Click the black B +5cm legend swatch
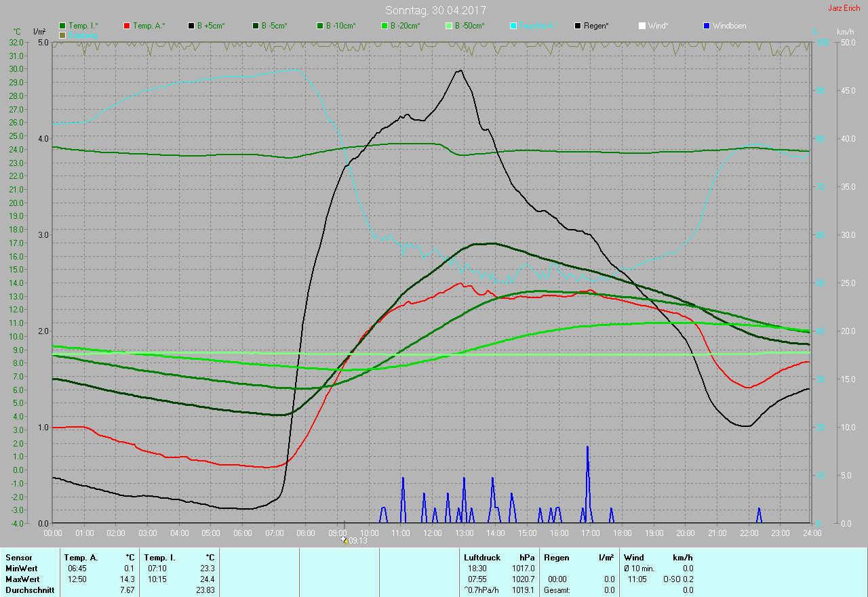Screen dimensions: 868x597 [x=191, y=26]
